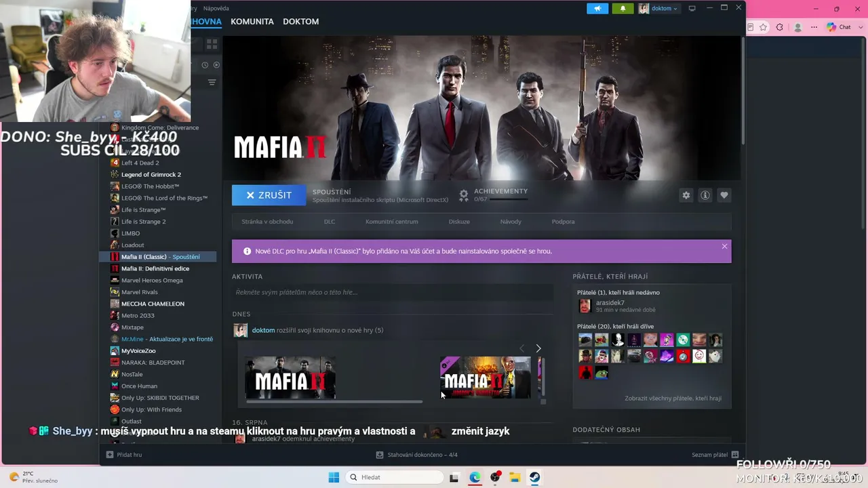The image size is (868, 488).
Task: Click NARAKA: BLADEPOINT game icon
Action: [115, 363]
